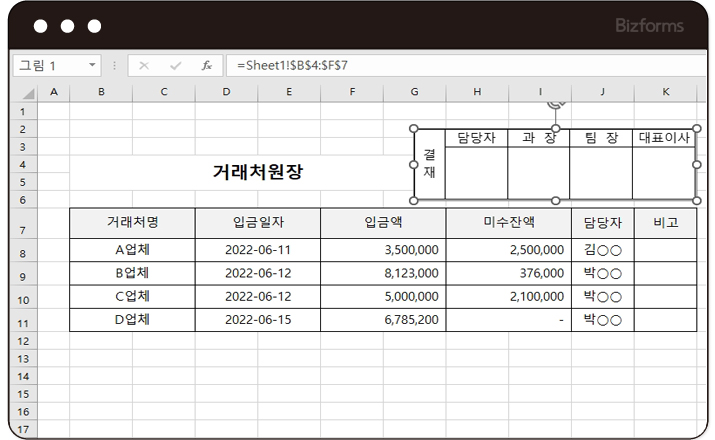715x440 pixels.
Task: Click the 입금일자 header cell
Action: (x=258, y=223)
